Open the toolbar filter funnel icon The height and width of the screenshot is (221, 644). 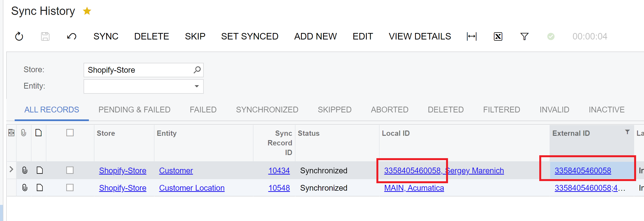(x=524, y=37)
